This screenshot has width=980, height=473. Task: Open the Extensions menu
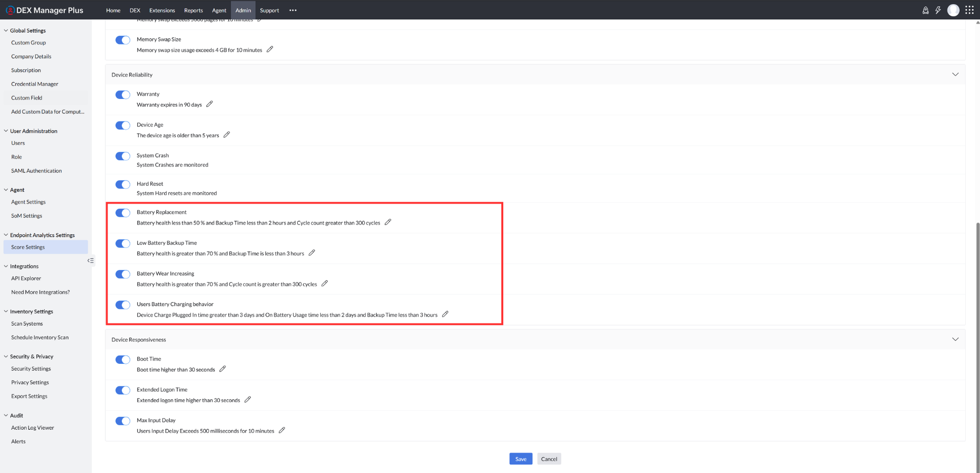click(162, 10)
